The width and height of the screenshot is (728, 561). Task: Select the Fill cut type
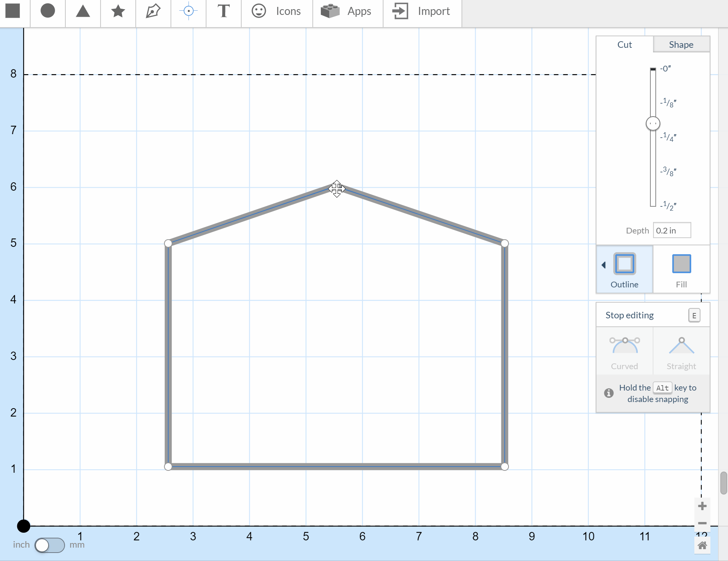(681, 270)
